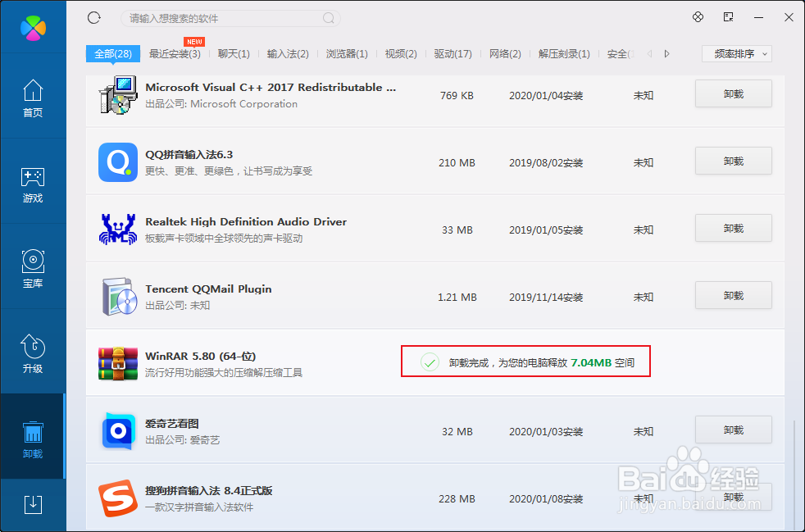This screenshot has width=805, height=532.
Task: Uninstall the Realtek High Definition Audio Driver
Action: pos(732,228)
